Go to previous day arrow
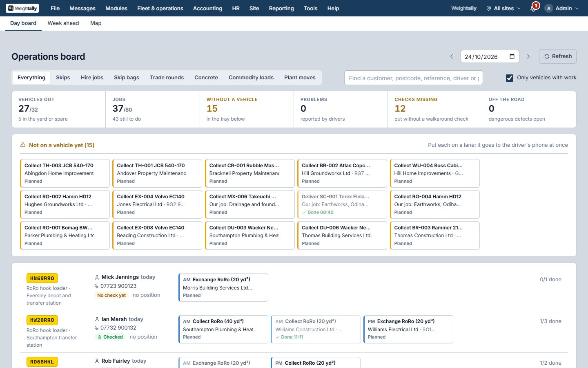588x368 pixels. pyautogui.click(x=452, y=56)
